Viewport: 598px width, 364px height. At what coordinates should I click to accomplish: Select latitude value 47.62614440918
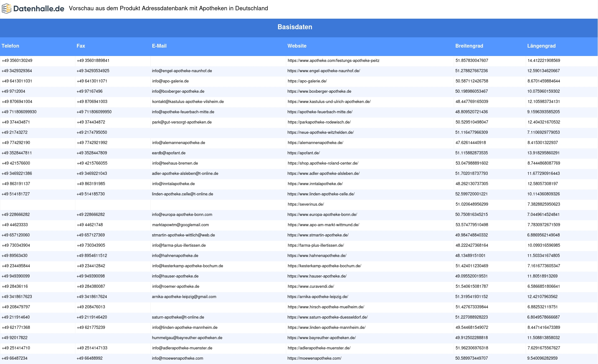(471, 143)
